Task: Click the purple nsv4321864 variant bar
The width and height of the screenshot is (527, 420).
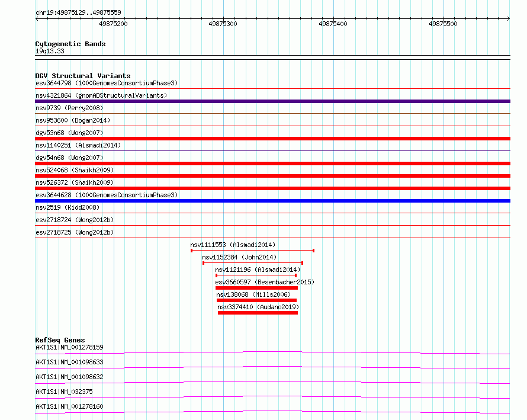Action: pyautogui.click(x=272, y=101)
